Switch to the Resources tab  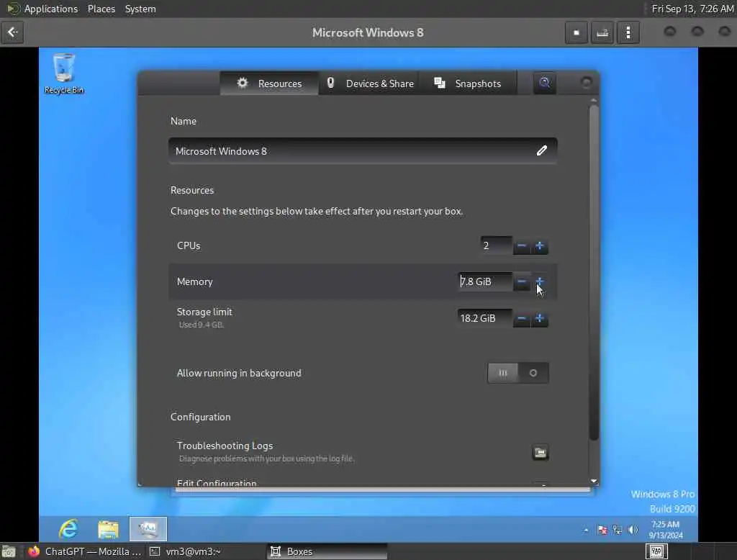[x=269, y=83]
